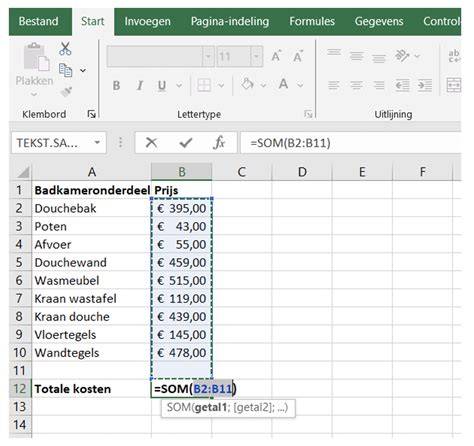The image size is (474, 446).
Task: Align text to bottom
Action: point(379,58)
